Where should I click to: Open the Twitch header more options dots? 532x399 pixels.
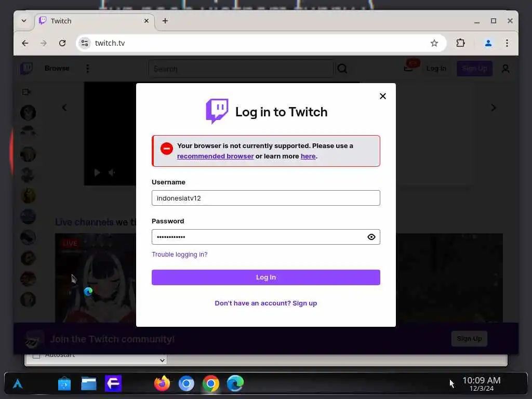(x=87, y=69)
